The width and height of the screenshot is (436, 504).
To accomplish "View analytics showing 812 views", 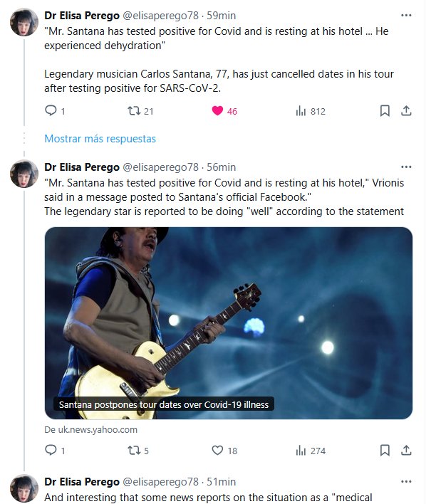I will 301,110.
